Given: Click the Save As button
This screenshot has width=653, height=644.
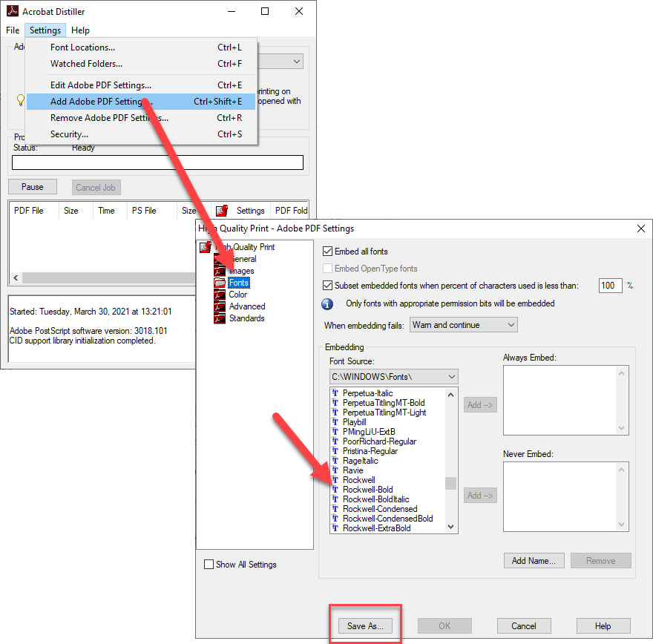Looking at the screenshot, I should 364,625.
